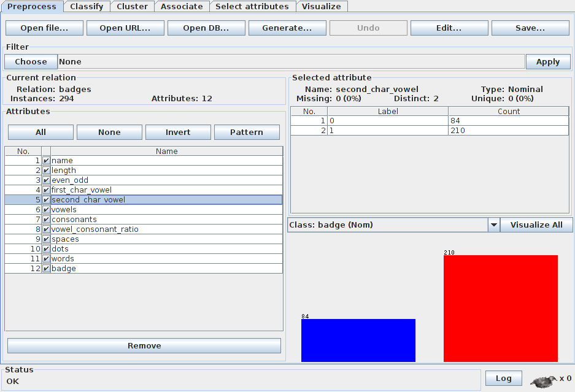Select the first_char_vowel attribute row

point(166,190)
